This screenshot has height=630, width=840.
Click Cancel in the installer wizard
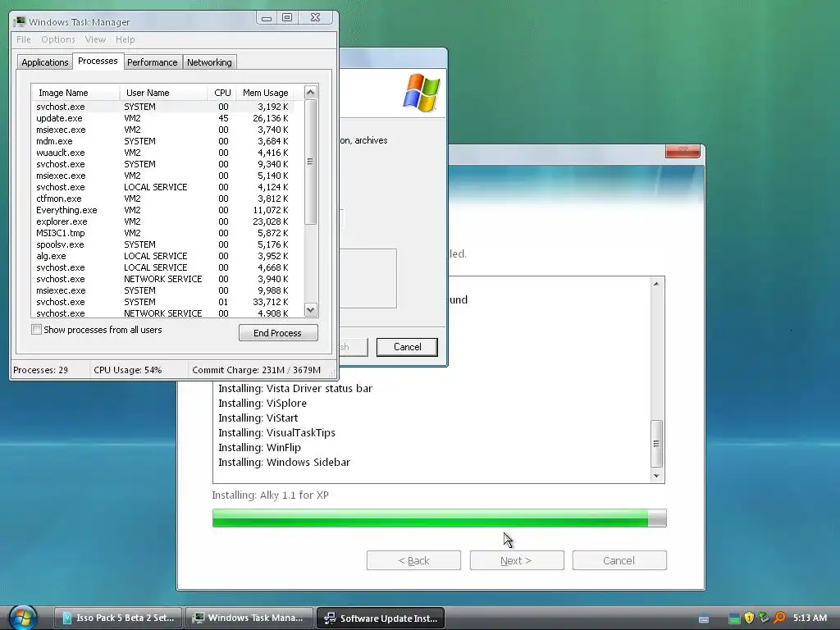pos(619,560)
